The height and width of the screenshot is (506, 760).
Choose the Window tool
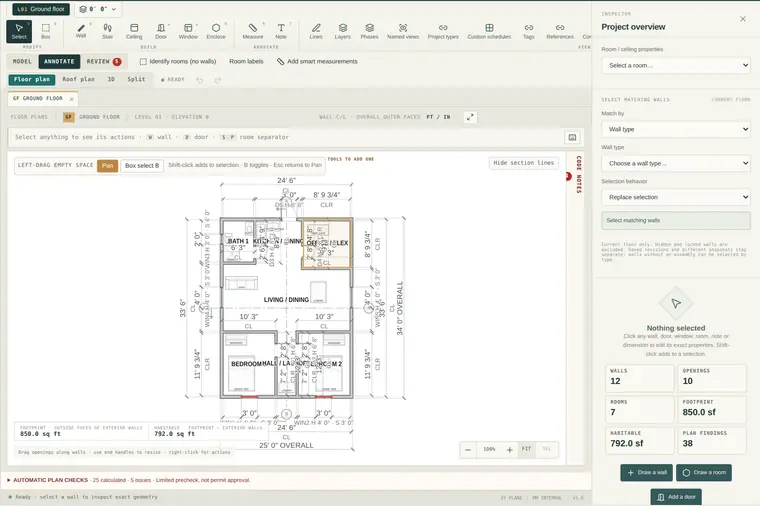(188, 31)
